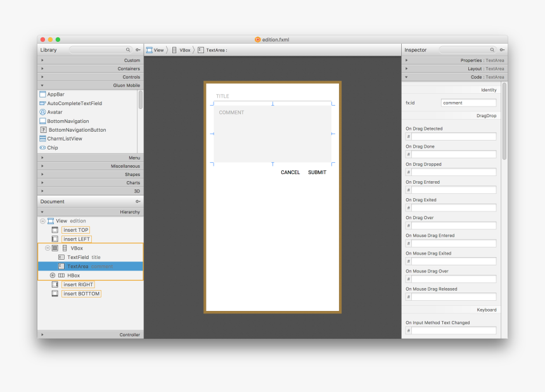
Task: Click the BottomNavigation component icon
Action: click(x=43, y=120)
